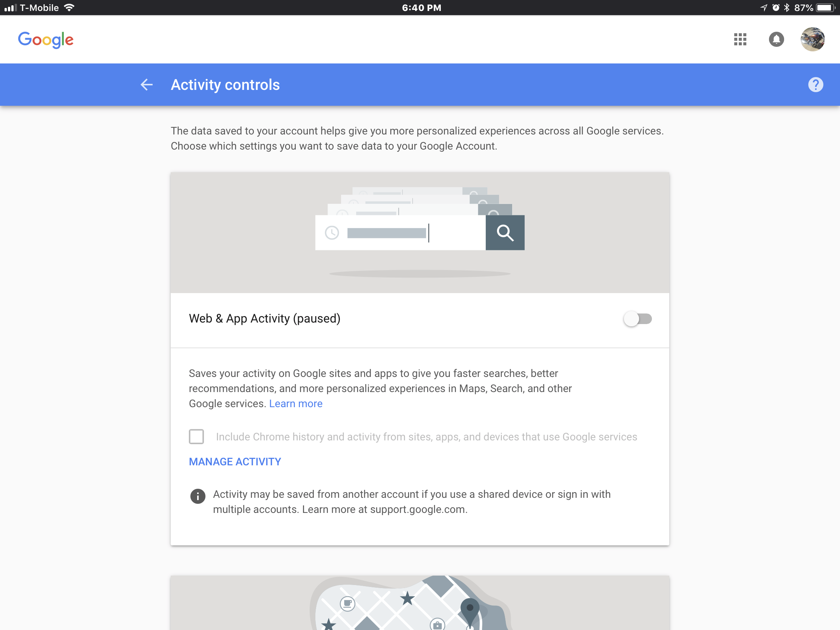
Task: Click the clock icon in the search illustration
Action: click(x=332, y=233)
